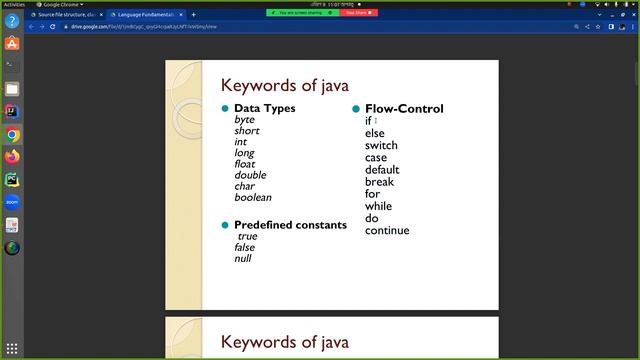Open the Files manager in the dock
This screenshot has height=360, width=640.
(12, 89)
